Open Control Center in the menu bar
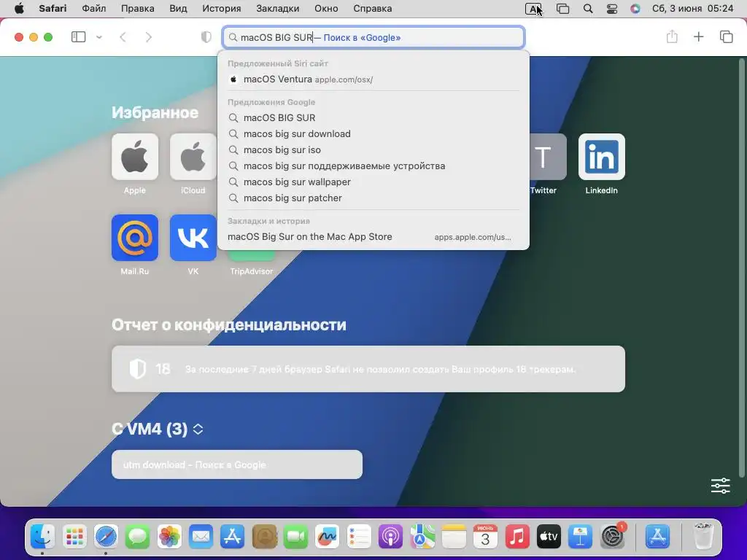Screen dimensions: 747x560 (612, 9)
